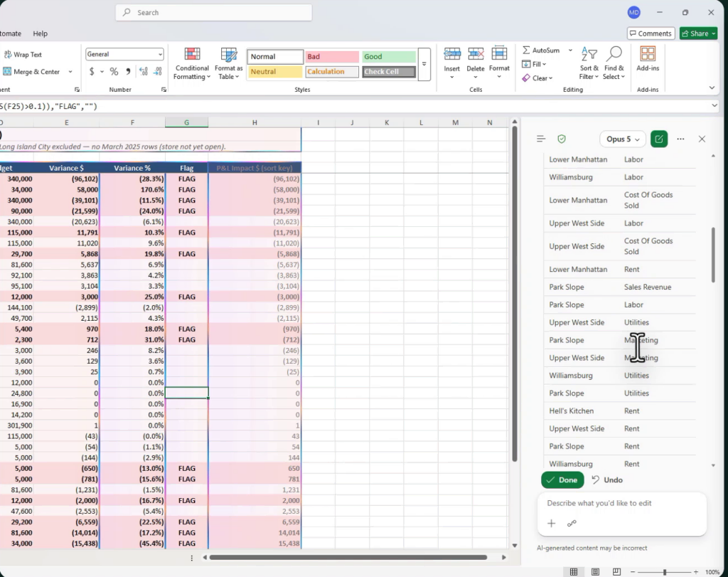
Task: Click the AutoSum button
Action: pyautogui.click(x=541, y=51)
